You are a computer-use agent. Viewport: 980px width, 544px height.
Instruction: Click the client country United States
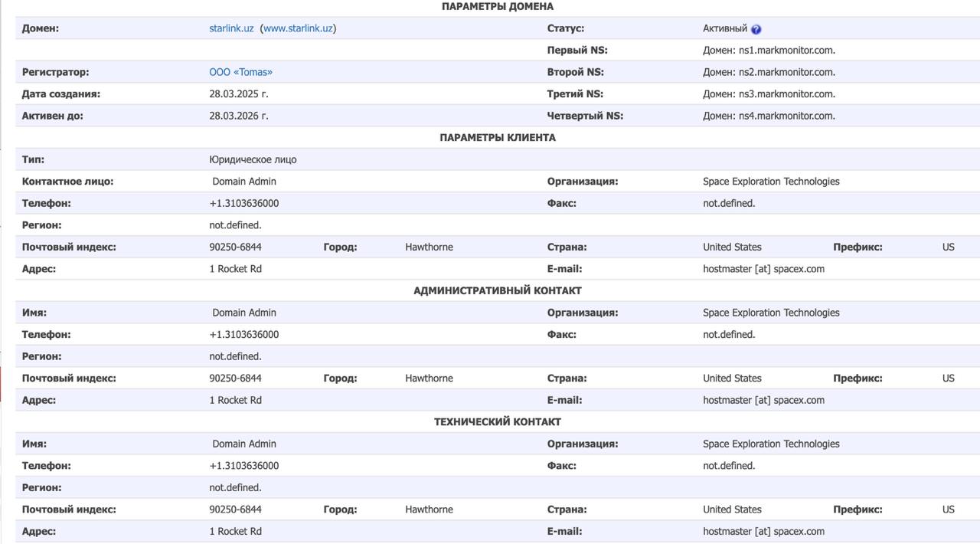click(732, 247)
